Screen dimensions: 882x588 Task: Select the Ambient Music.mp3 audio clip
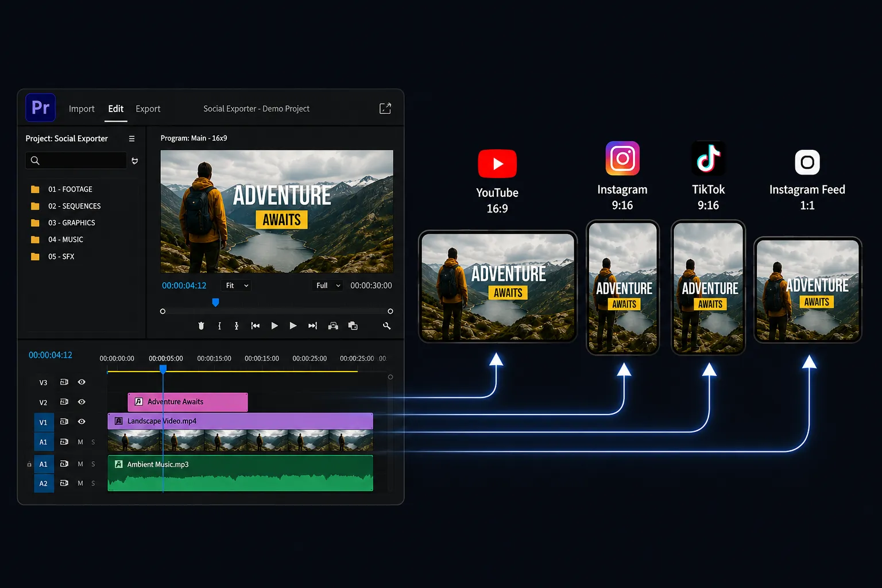(240, 473)
